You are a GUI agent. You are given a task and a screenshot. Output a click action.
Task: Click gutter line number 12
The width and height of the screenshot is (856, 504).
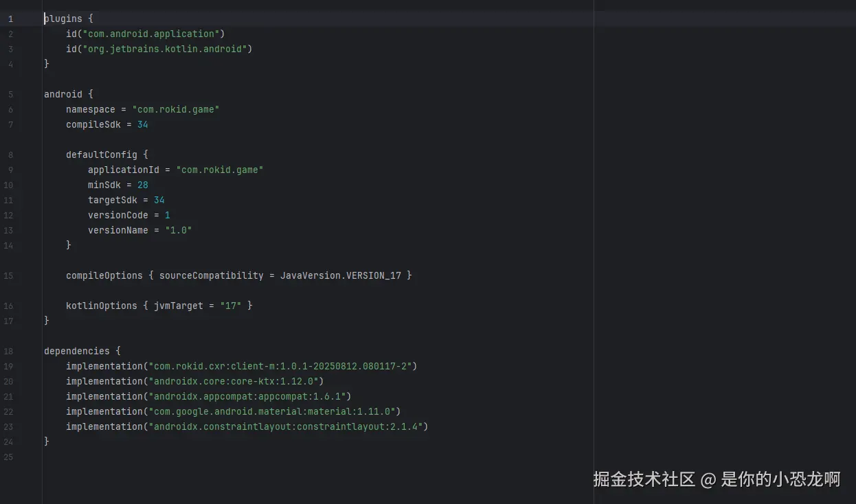[8, 215]
